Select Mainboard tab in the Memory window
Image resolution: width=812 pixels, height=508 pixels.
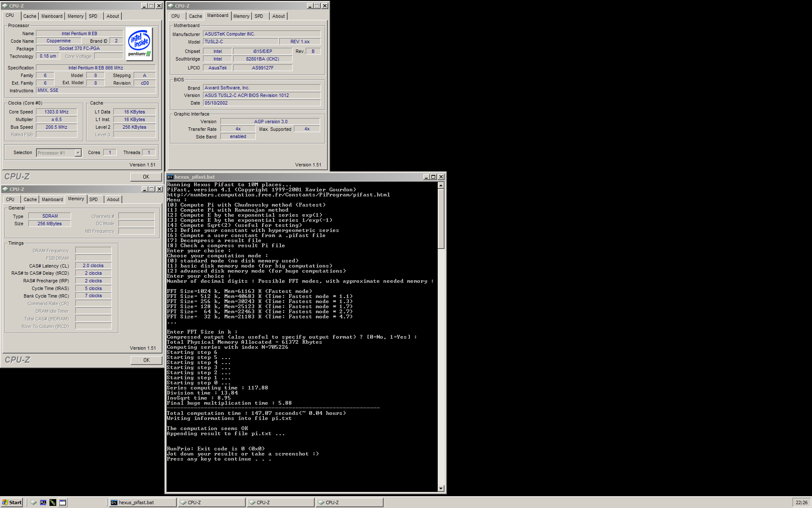pos(52,199)
